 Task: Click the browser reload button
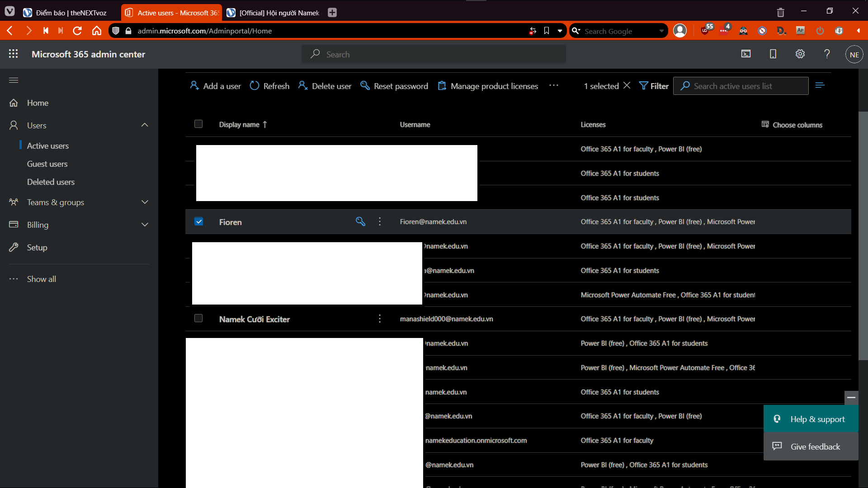(77, 31)
